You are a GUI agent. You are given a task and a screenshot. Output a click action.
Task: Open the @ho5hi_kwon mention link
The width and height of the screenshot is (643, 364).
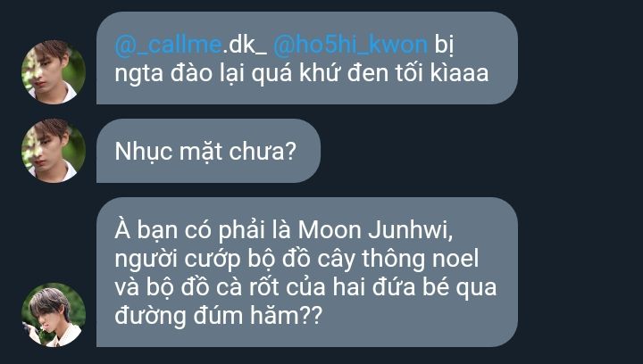(x=351, y=45)
